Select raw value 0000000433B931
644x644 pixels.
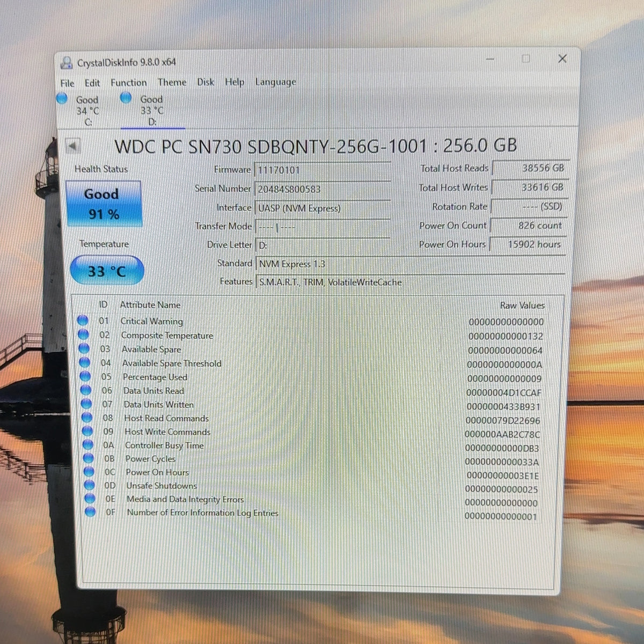pos(503,407)
